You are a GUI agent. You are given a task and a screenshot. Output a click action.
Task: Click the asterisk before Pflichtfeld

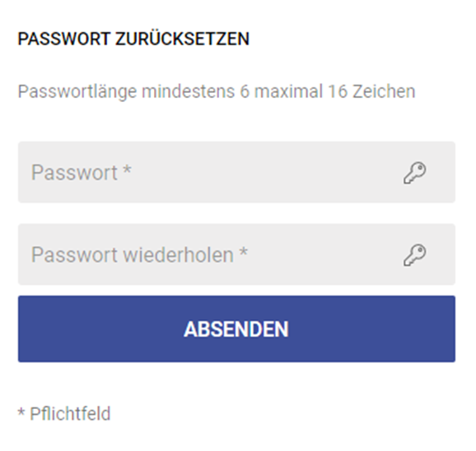(x=21, y=412)
